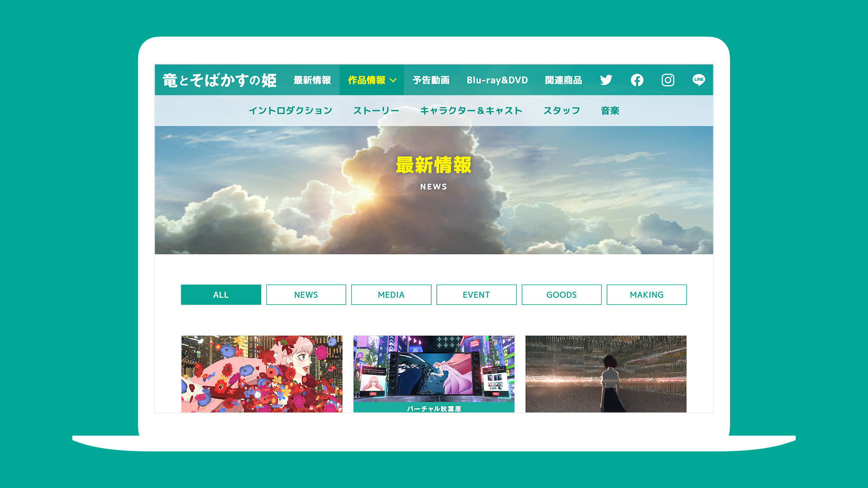
Task: Filter the list by NEWS
Action: coord(306,295)
